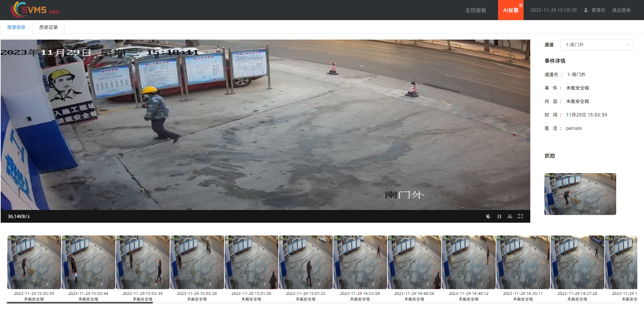Select the 15:03:44 alarm thumbnail
This screenshot has height=323, width=644.
pos(89,262)
